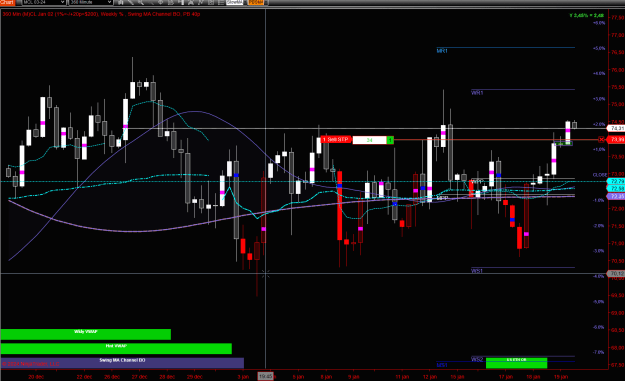Open the Indicators toolbar icon
This screenshot has width=625, height=381.
[x=191, y=2]
